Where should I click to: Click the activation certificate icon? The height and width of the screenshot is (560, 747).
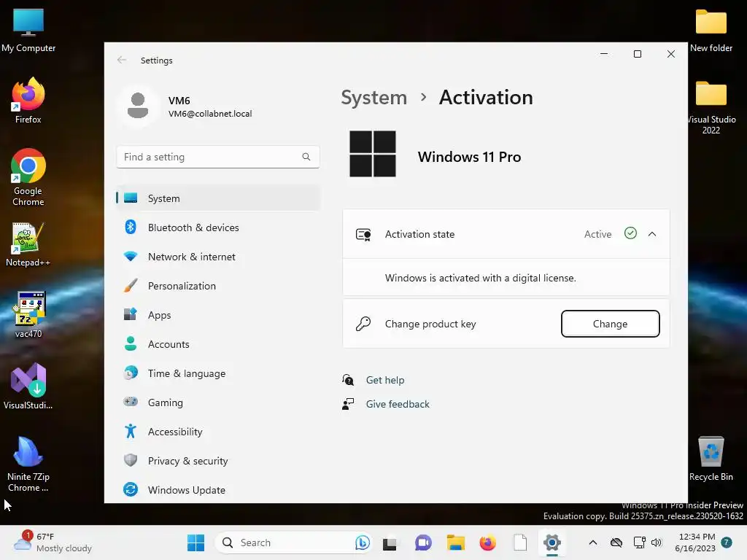click(363, 234)
